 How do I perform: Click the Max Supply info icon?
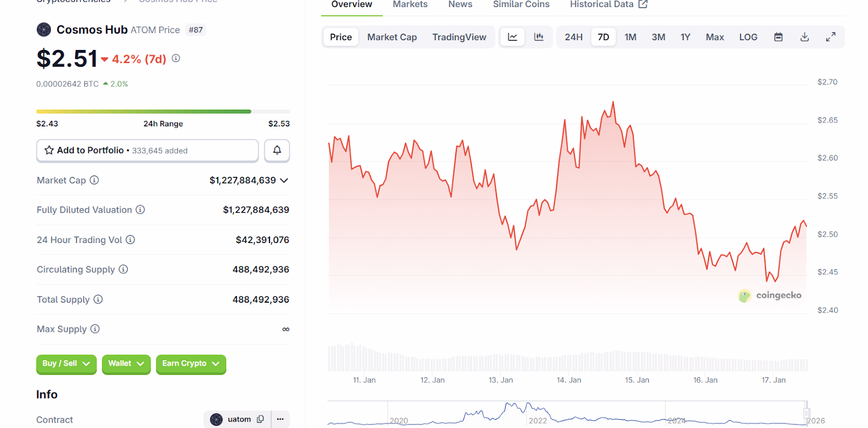pos(95,329)
